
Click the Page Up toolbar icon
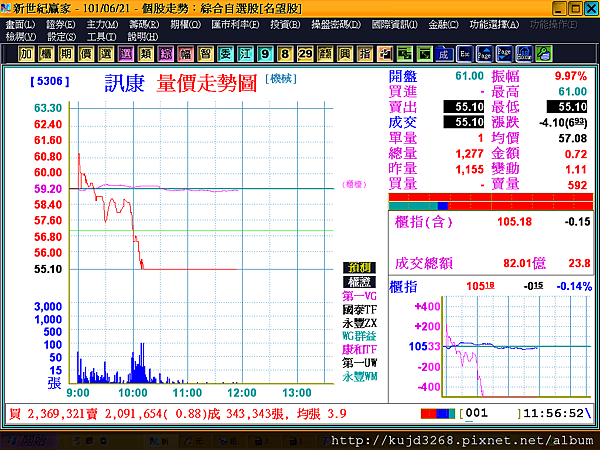(484, 54)
